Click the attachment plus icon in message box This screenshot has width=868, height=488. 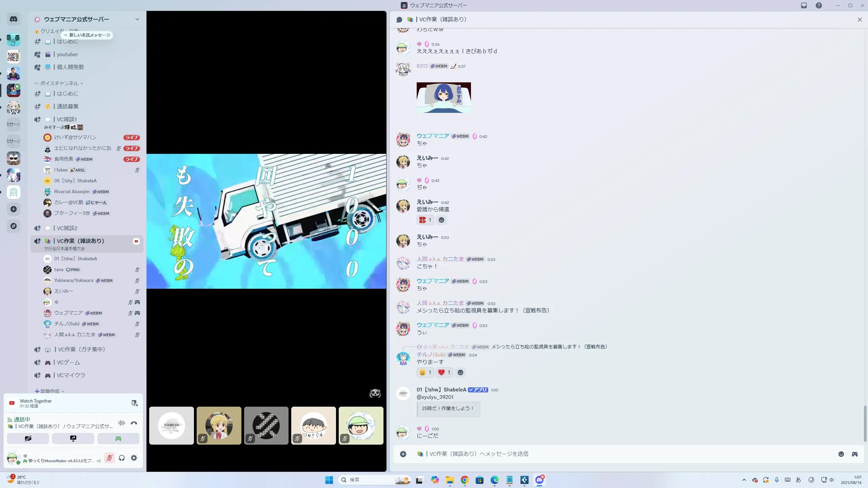(x=403, y=454)
